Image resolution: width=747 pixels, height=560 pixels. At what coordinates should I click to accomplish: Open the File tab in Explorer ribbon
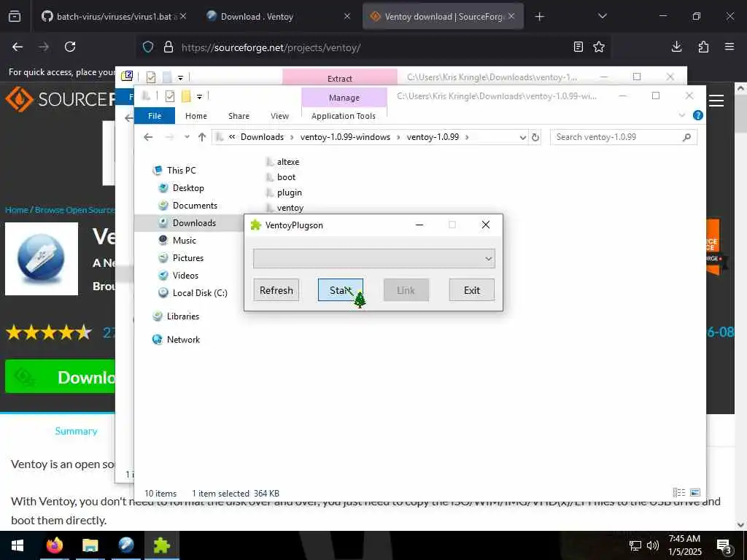[x=155, y=116]
